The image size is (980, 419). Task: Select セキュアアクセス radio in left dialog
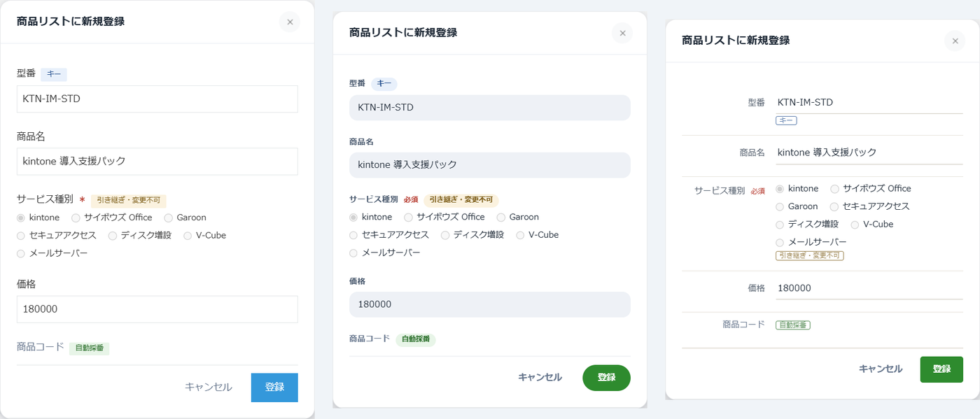[x=21, y=236]
